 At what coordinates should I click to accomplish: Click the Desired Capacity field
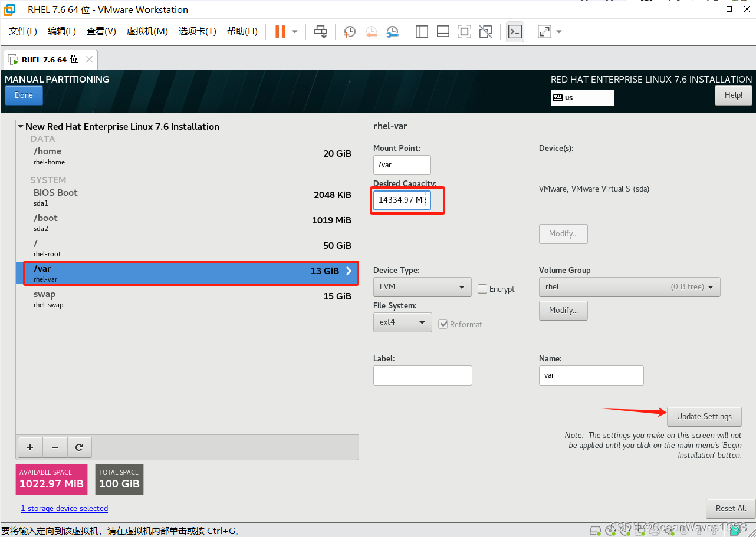coord(402,200)
